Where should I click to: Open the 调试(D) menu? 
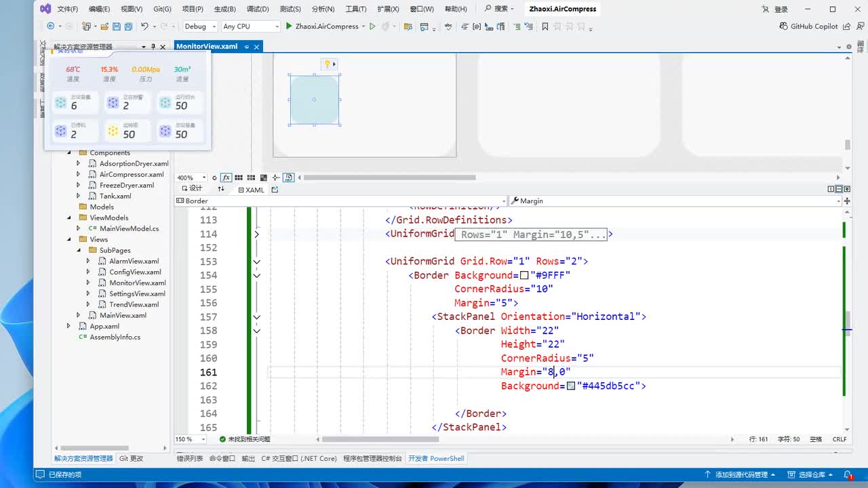[x=257, y=9]
